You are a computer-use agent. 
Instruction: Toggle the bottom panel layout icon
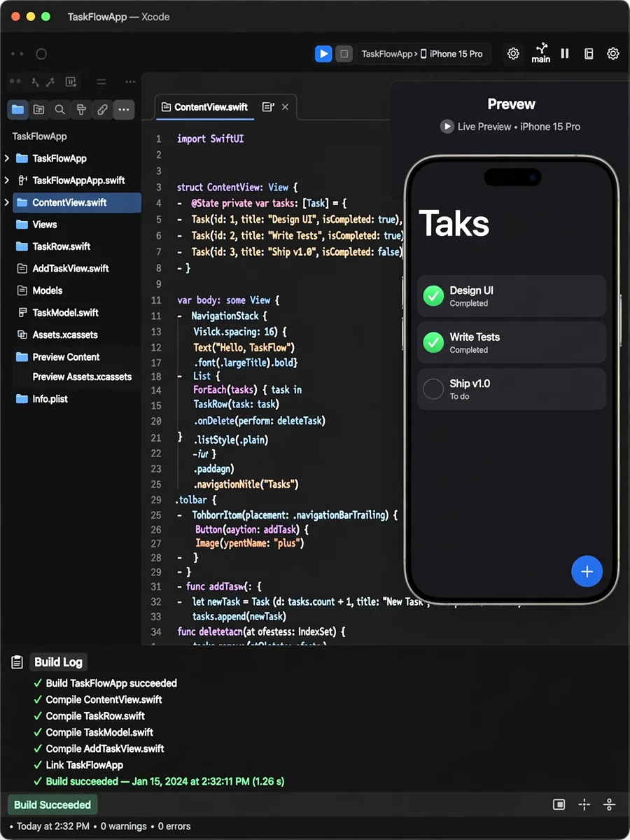point(559,805)
